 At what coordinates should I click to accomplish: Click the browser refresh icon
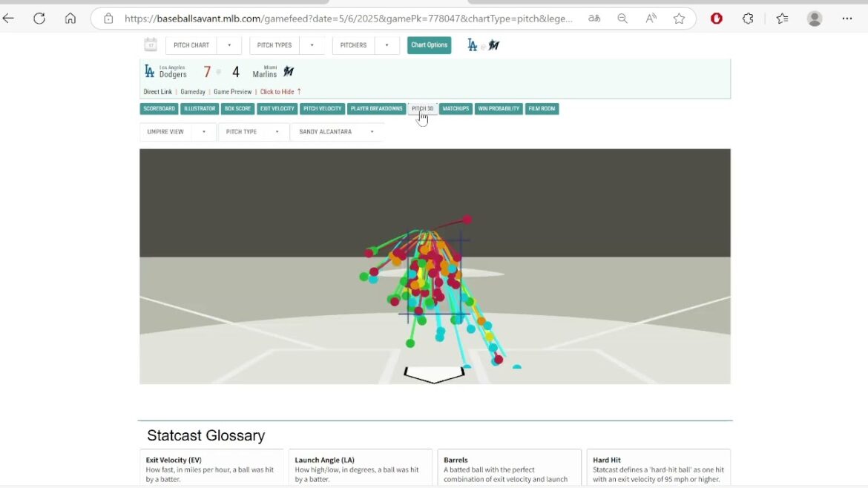[x=39, y=19]
